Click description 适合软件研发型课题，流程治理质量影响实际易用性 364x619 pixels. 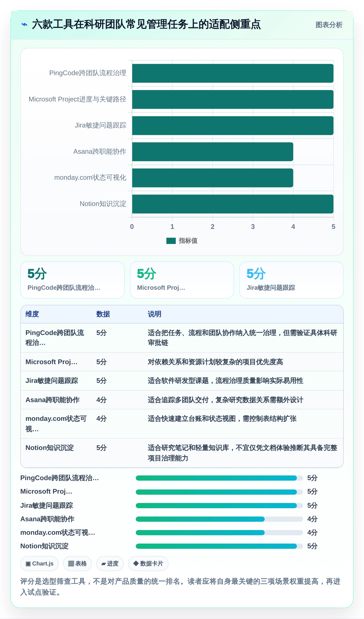pos(225,381)
